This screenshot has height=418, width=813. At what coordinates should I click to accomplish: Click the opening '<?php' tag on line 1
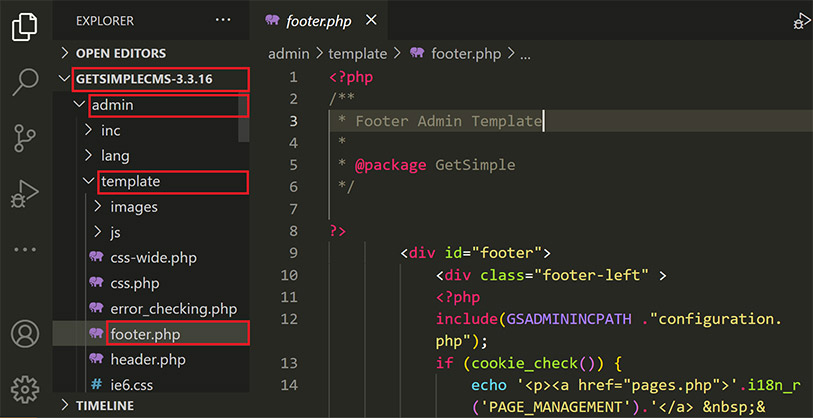point(351,77)
